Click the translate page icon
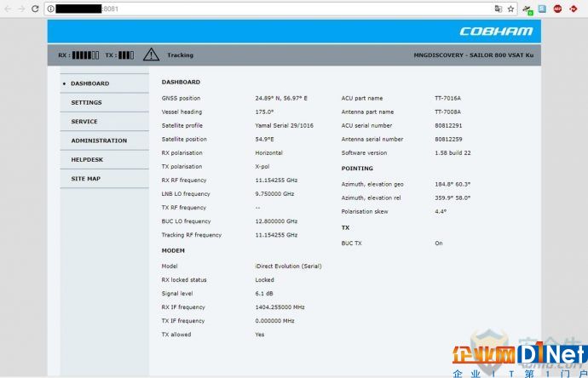 coord(498,9)
